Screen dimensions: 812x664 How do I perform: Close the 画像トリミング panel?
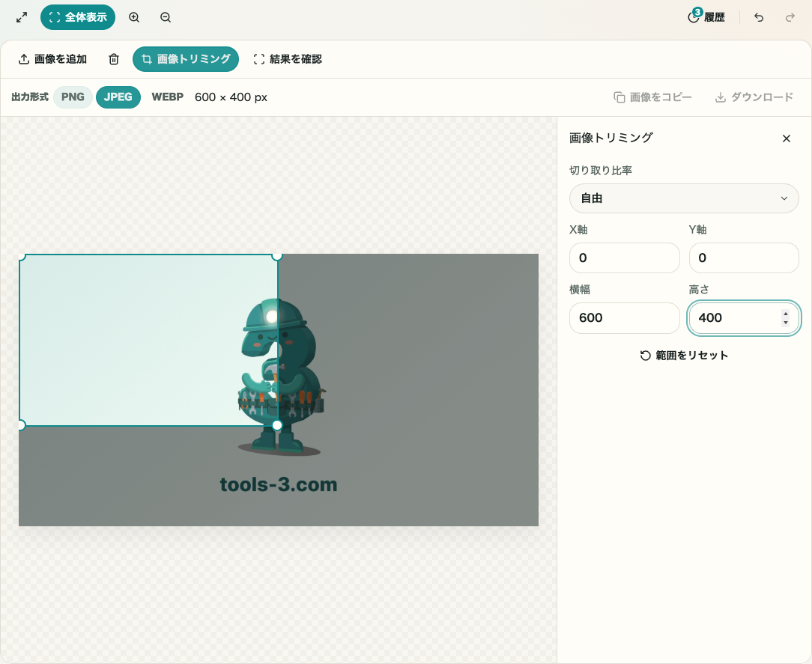pos(786,138)
